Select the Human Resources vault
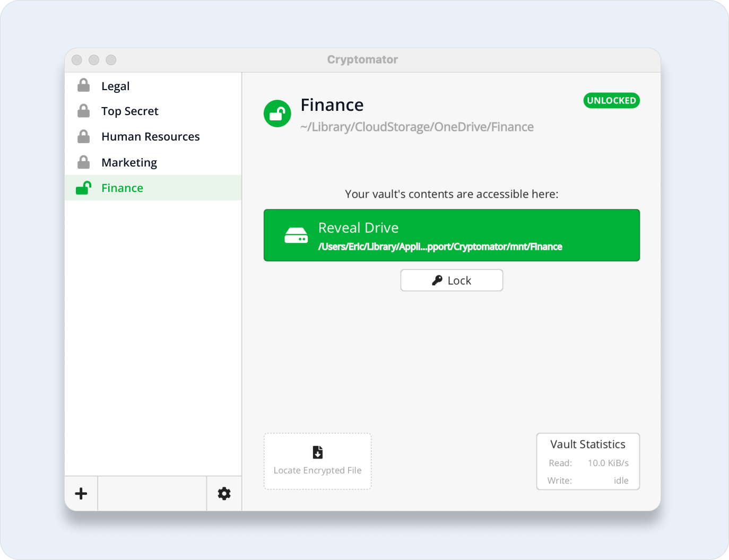Screen dimensions: 729x560 pos(153,137)
